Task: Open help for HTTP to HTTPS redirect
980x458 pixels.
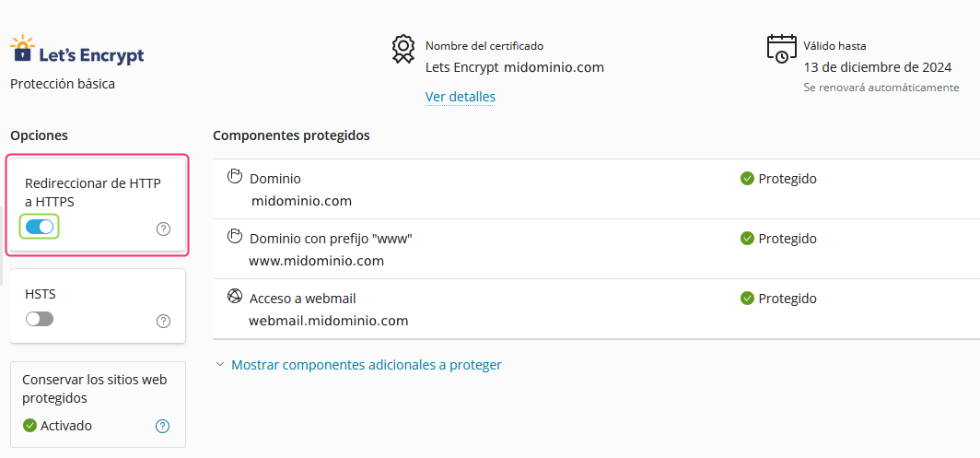Action: [x=163, y=229]
